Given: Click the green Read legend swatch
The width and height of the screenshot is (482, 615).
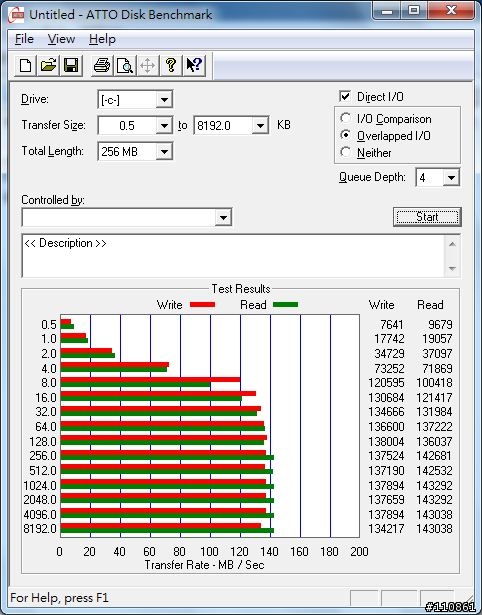Looking at the screenshot, I should point(286,304).
